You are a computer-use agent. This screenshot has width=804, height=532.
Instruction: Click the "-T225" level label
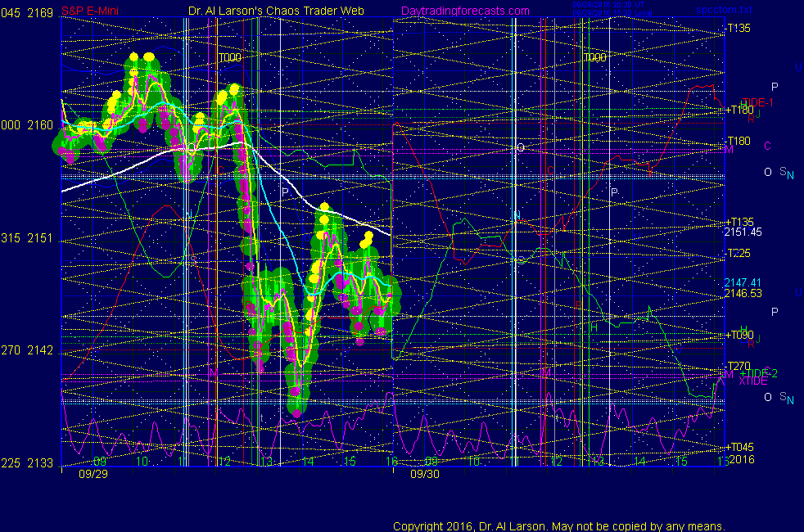click(x=738, y=253)
